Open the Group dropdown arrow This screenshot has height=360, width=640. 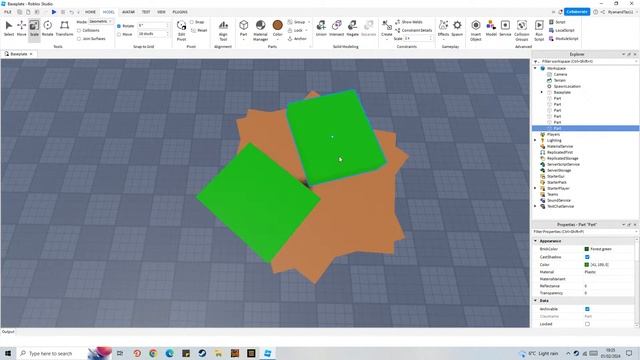[309, 22]
